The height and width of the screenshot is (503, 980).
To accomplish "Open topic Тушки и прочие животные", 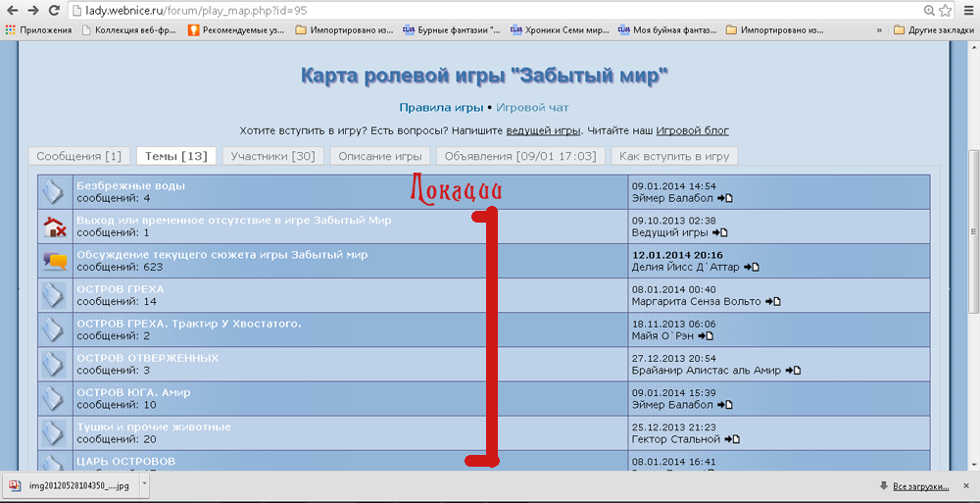I will [x=154, y=427].
